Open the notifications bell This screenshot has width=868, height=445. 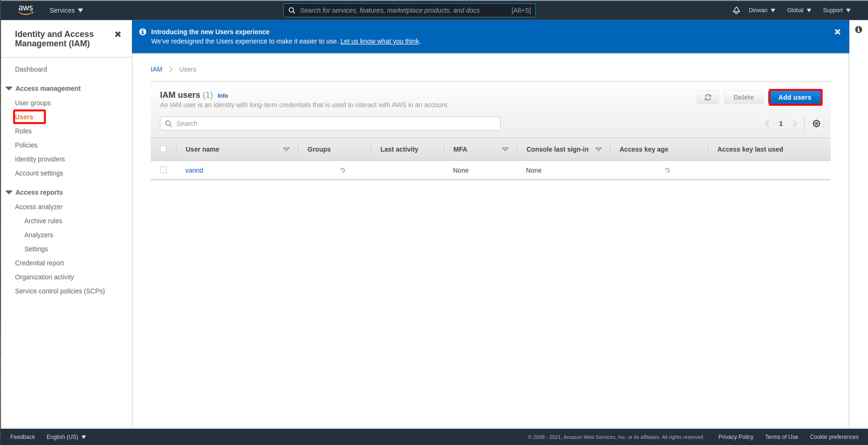tap(736, 11)
